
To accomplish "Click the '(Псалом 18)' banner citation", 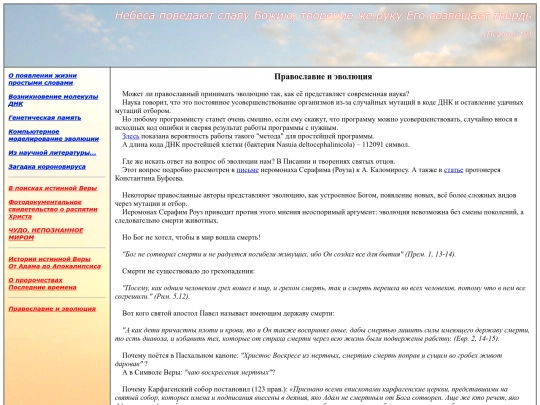I will coord(508,34).
